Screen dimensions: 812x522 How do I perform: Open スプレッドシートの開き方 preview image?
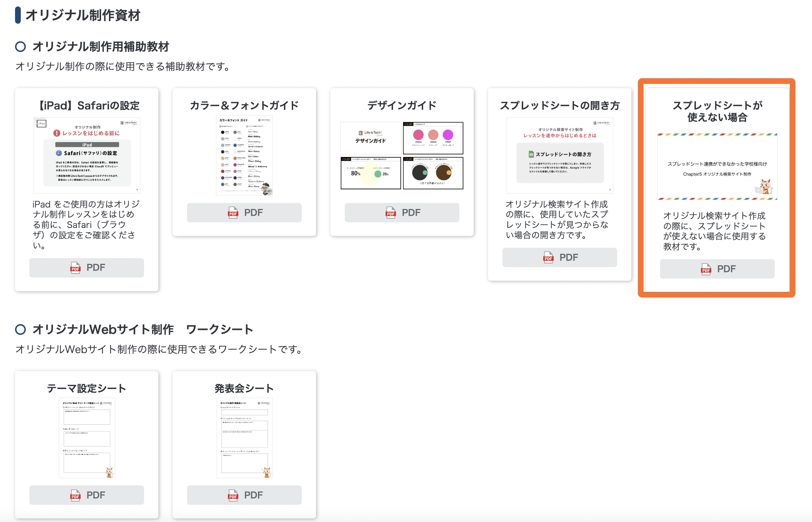click(560, 155)
